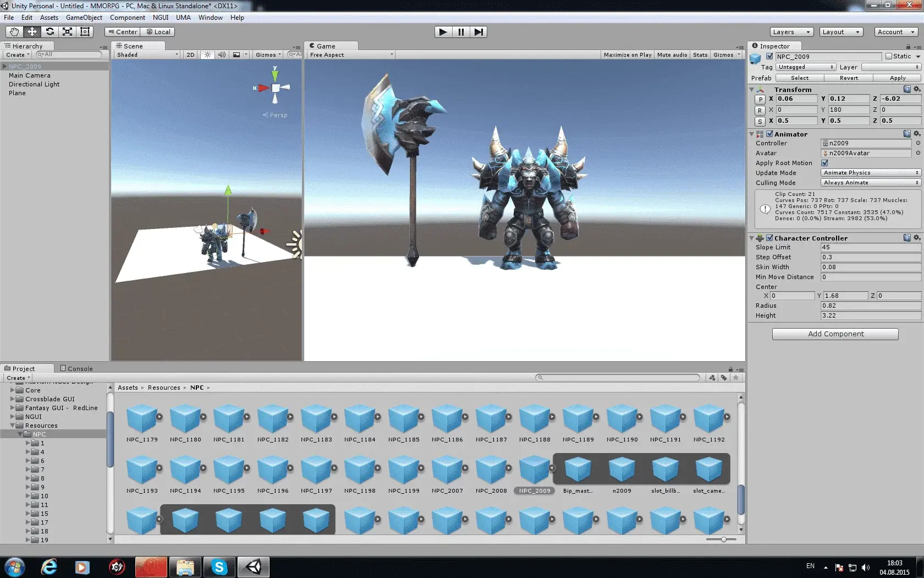This screenshot has width=924, height=578.
Task: Disable the Animator component checkbox
Action: pyautogui.click(x=769, y=134)
